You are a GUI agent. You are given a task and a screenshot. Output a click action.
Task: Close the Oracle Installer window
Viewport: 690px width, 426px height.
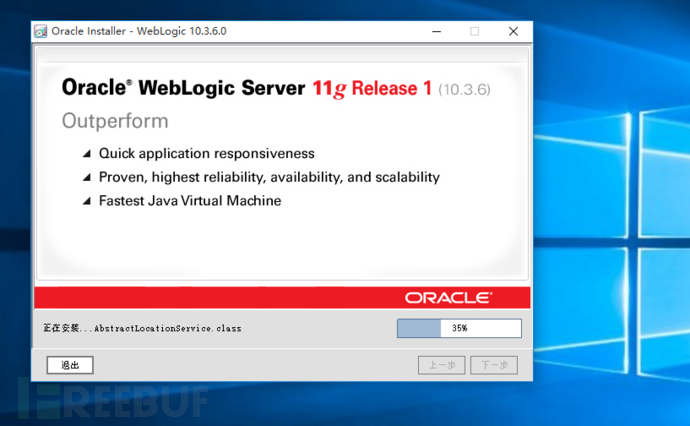[x=513, y=31]
